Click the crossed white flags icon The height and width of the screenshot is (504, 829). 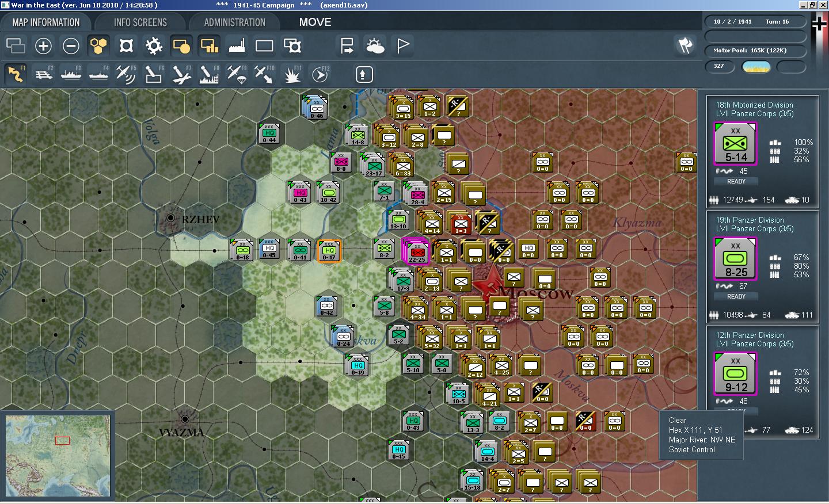685,45
